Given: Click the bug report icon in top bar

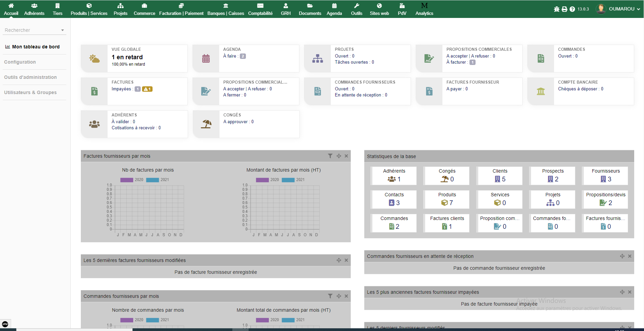Looking at the screenshot, I should [x=556, y=9].
